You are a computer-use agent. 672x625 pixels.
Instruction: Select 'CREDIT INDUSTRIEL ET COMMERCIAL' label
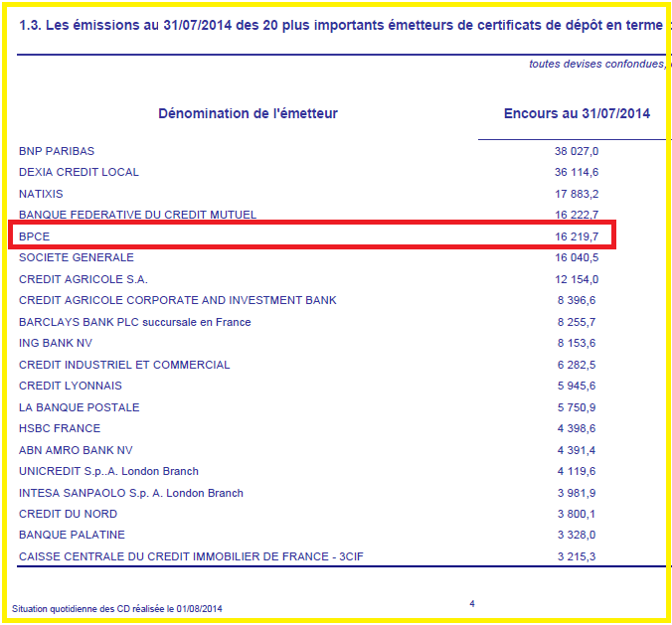pos(124,365)
